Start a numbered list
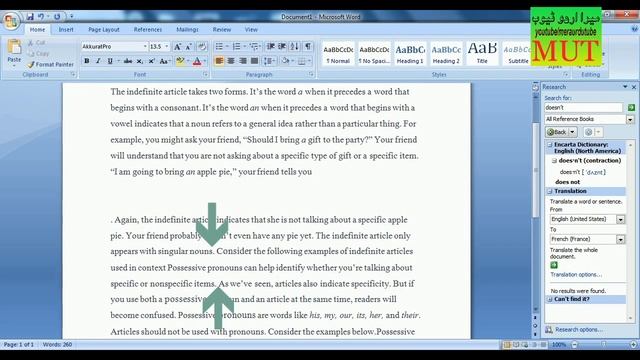Image resolution: width=640 pixels, height=360 pixels. tap(236, 47)
